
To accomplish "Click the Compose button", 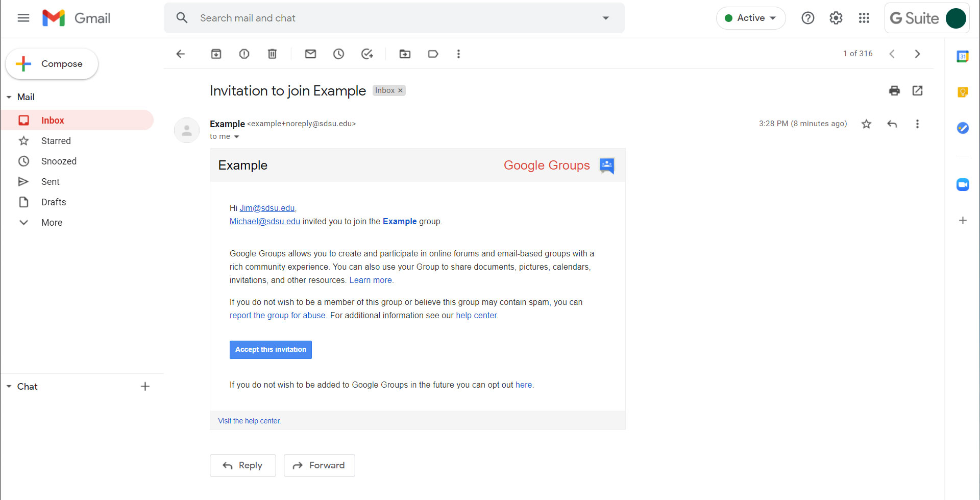I will pos(52,64).
